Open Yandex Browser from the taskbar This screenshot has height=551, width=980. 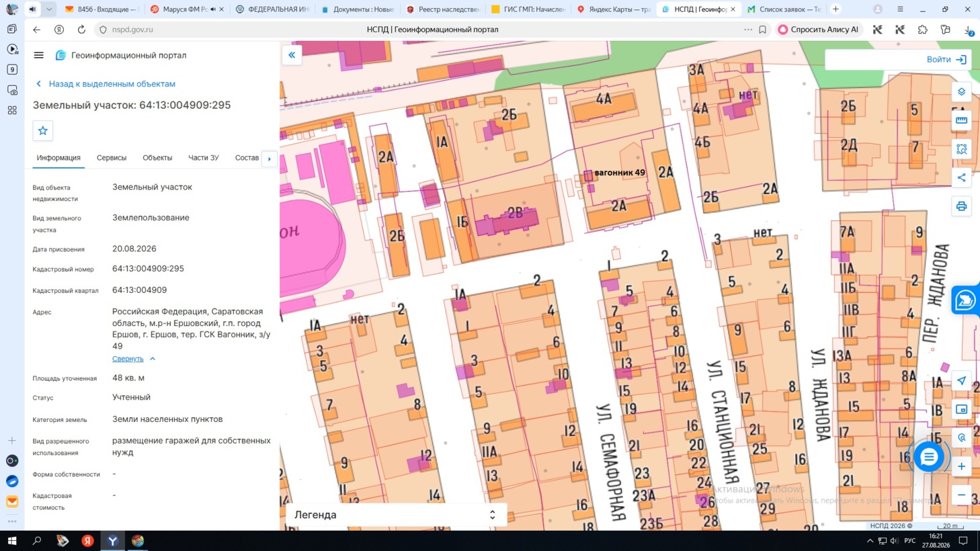click(x=113, y=541)
